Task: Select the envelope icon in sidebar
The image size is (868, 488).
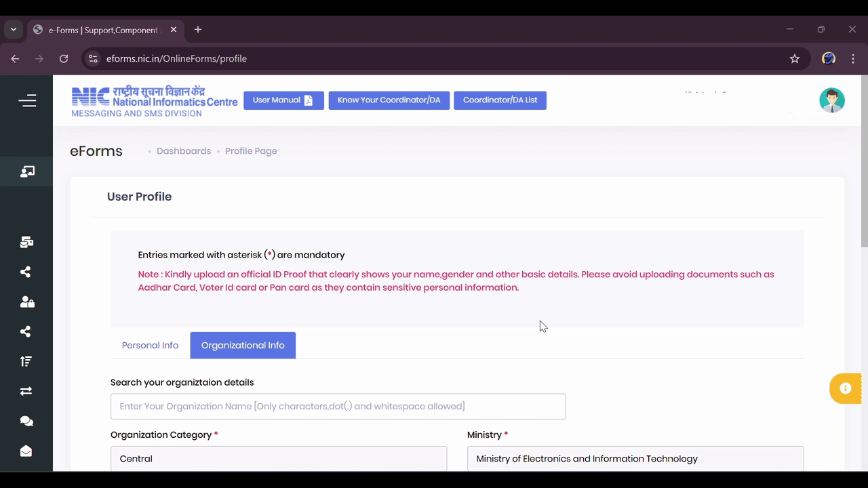Action: [26, 451]
